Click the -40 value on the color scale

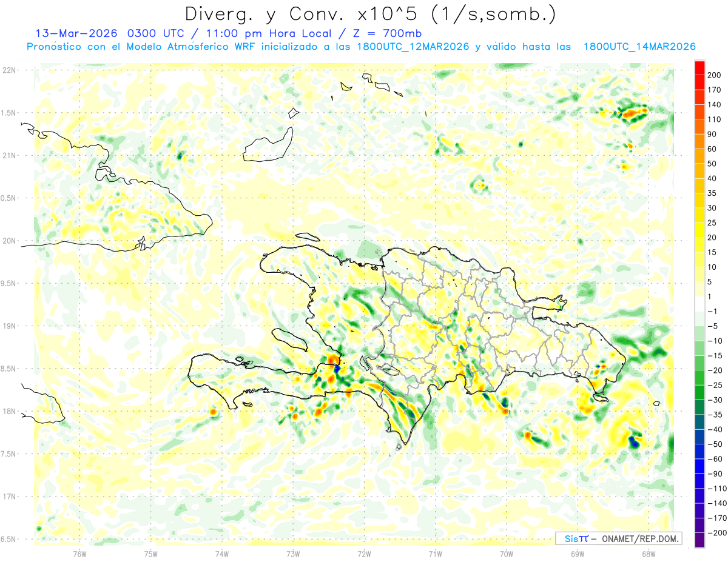(x=714, y=429)
